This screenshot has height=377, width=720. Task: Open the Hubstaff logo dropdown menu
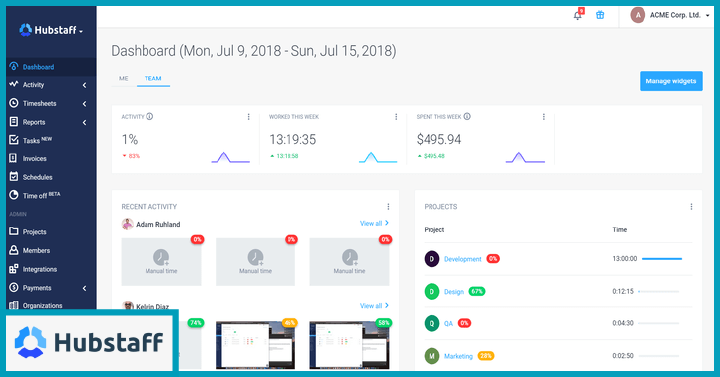tap(51, 30)
